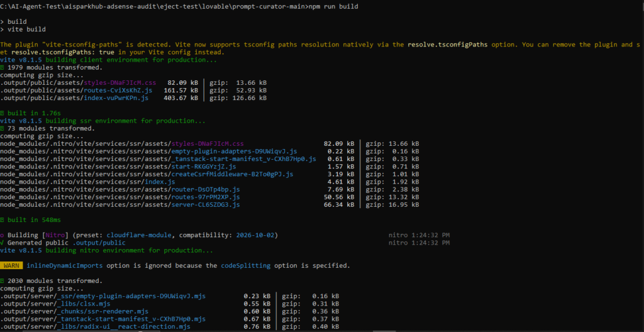Click the 161.57 kB size value
Viewport: 644px width, 332px height.
(x=181, y=91)
